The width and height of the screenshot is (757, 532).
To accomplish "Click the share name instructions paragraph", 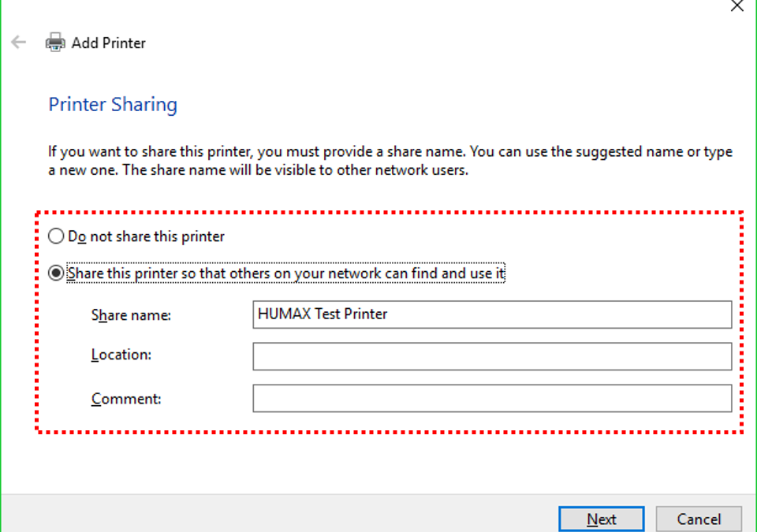I will (x=390, y=161).
